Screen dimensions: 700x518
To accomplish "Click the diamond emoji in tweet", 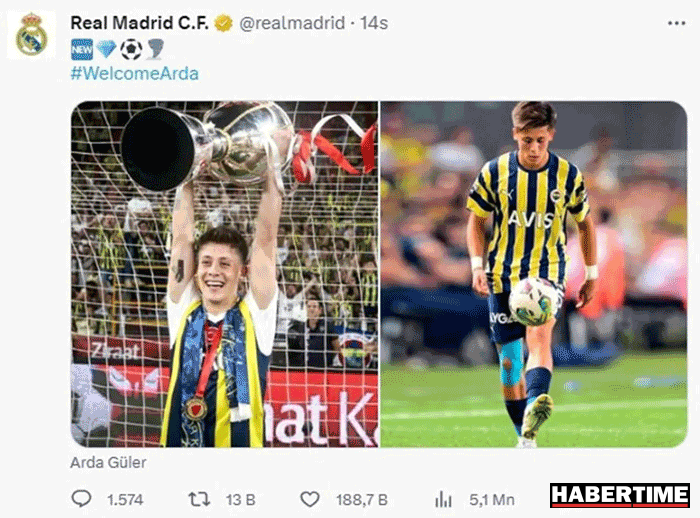I will click(x=106, y=49).
